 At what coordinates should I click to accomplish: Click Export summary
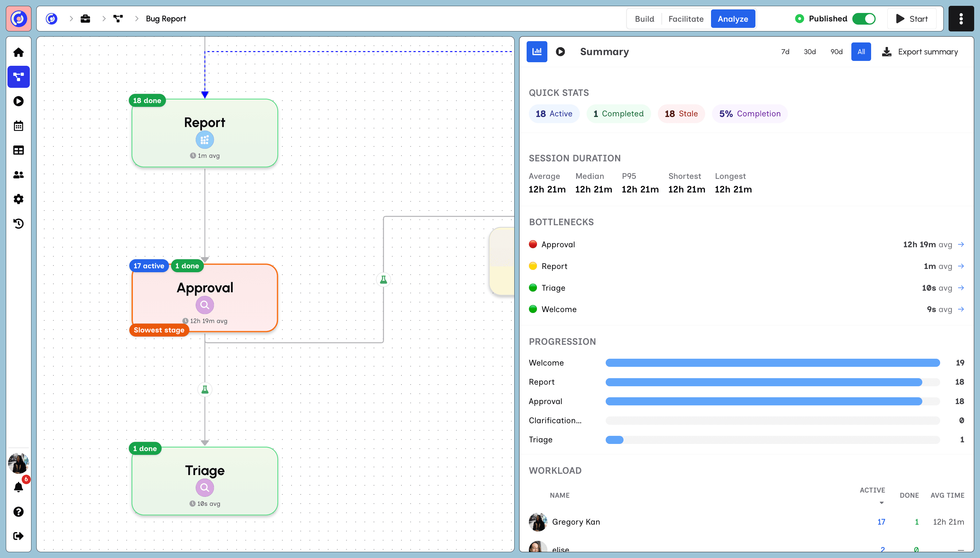click(x=920, y=52)
